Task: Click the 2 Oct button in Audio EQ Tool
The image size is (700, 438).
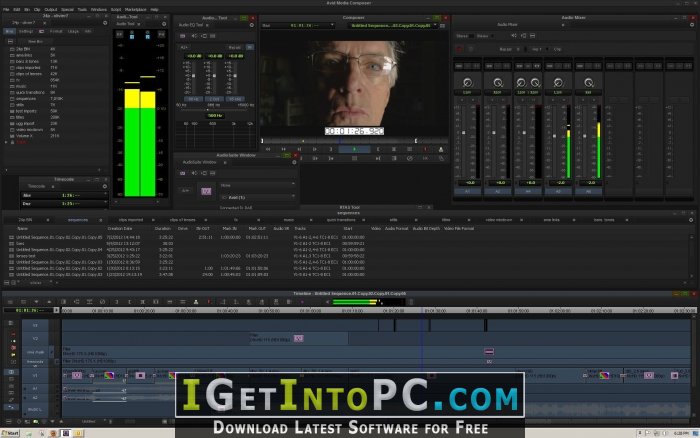Action: pos(215,99)
